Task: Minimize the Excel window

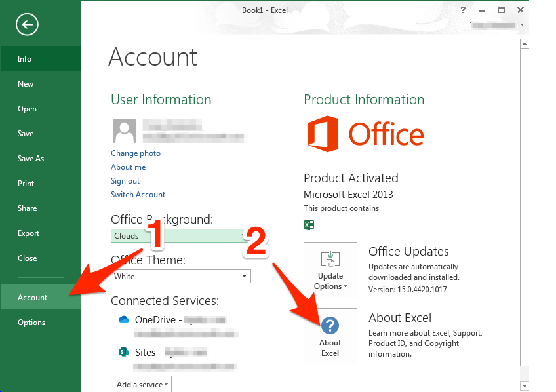Action: 482,10
